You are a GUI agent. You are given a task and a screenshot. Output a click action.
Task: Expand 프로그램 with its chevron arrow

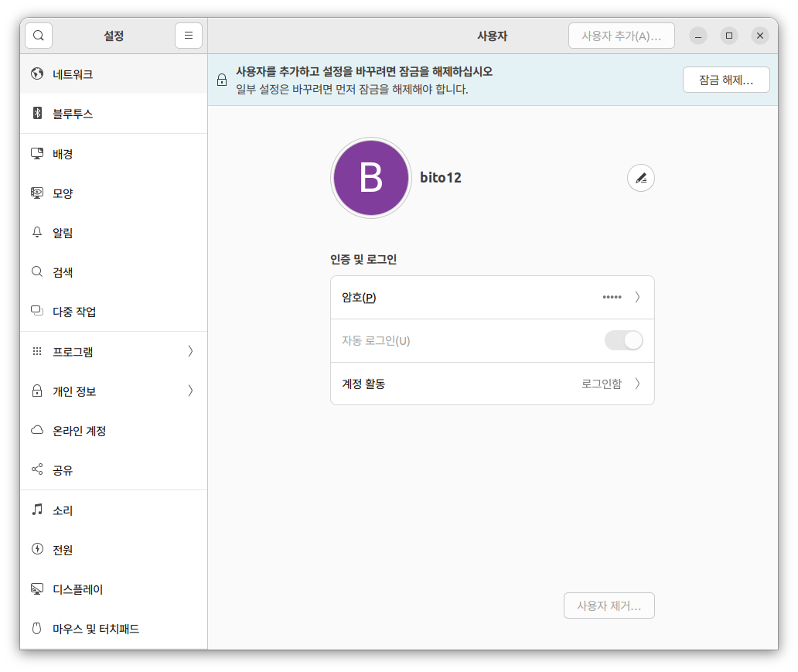tap(190, 351)
